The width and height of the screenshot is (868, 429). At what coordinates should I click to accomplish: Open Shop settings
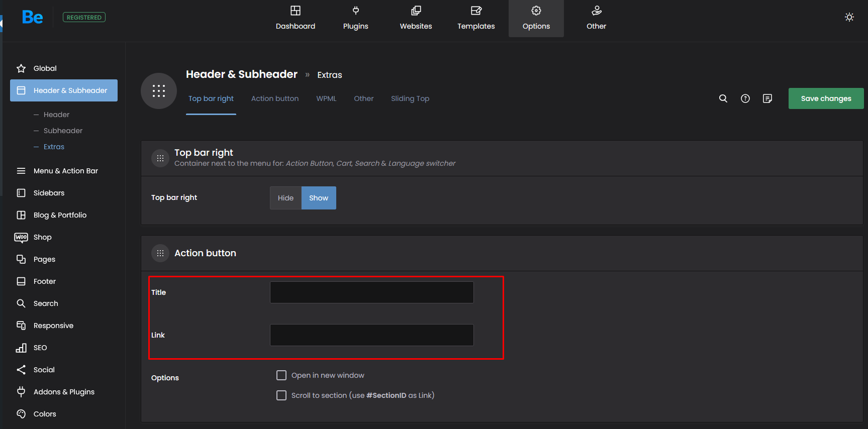pyautogui.click(x=64, y=237)
